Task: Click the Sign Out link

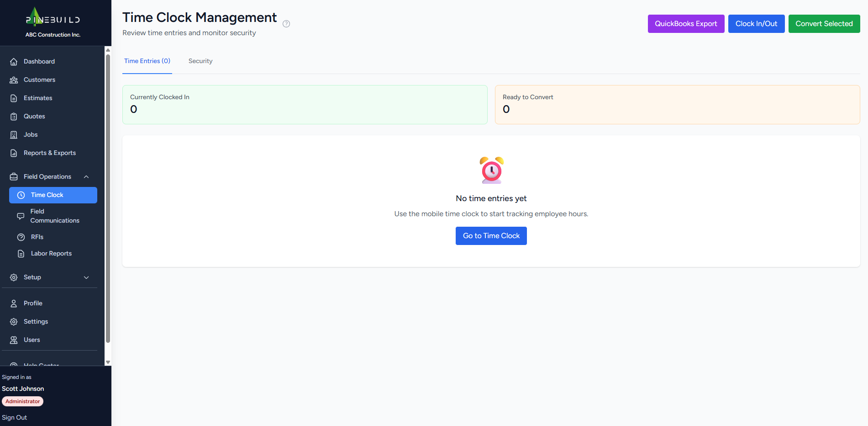Action: (15, 418)
